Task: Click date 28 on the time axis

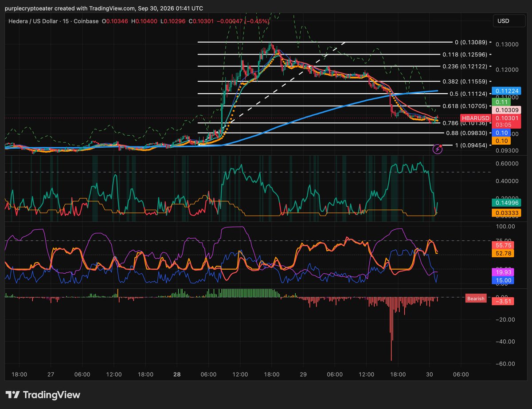Action: [177, 374]
